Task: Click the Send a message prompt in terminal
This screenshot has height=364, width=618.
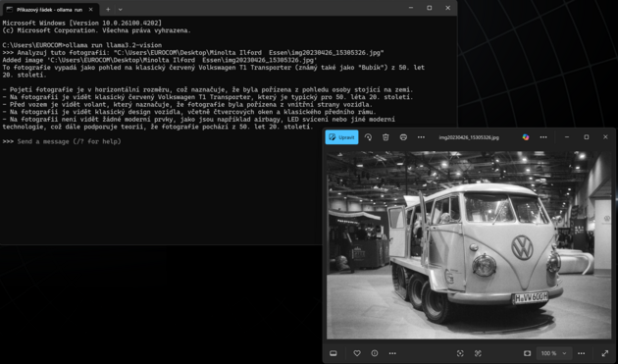Action: [x=69, y=141]
